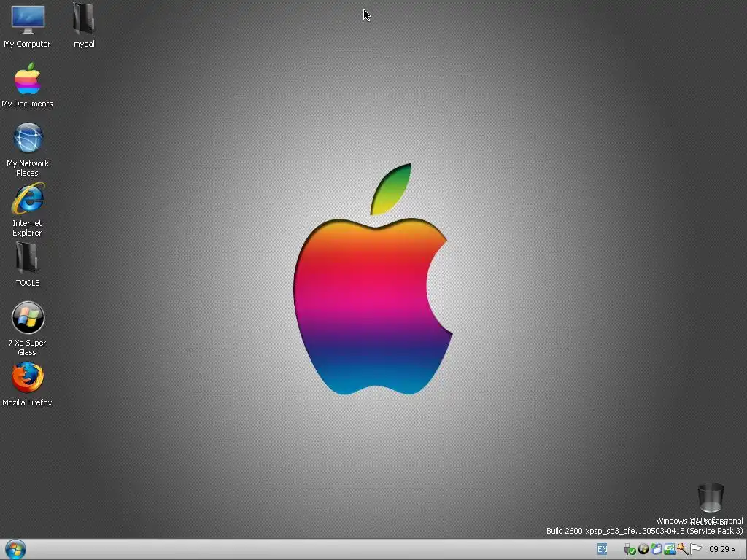
Task: Click the folder sync tray icon
Action: click(x=657, y=550)
